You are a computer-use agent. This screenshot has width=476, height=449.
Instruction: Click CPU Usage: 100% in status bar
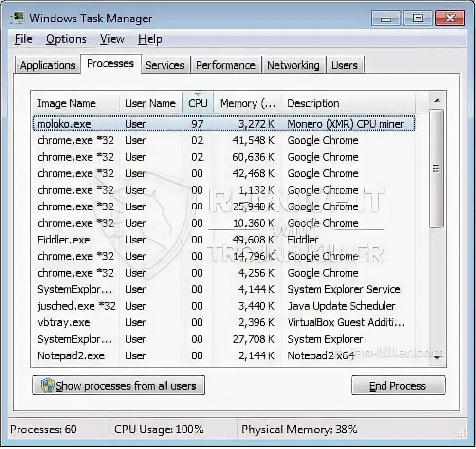click(159, 429)
